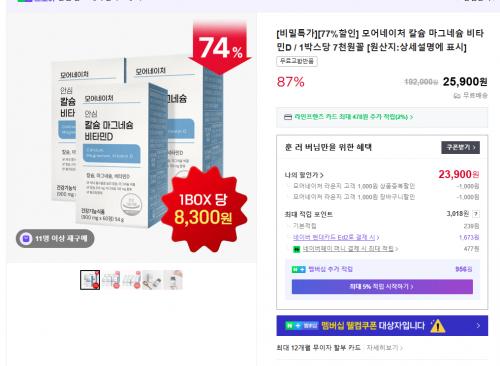Click the question mark help icon beside 3,018원

click(x=476, y=214)
